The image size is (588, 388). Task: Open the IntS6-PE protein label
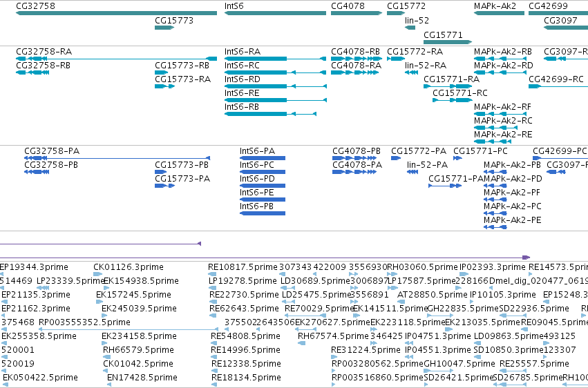256,193
